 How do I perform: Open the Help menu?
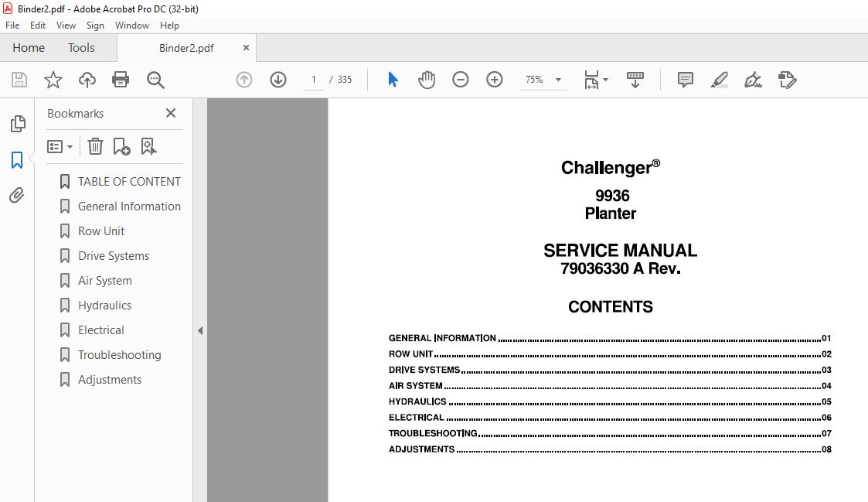(169, 26)
